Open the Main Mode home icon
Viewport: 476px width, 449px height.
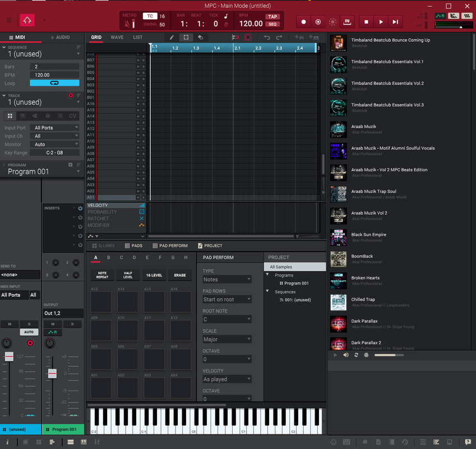(27, 20)
